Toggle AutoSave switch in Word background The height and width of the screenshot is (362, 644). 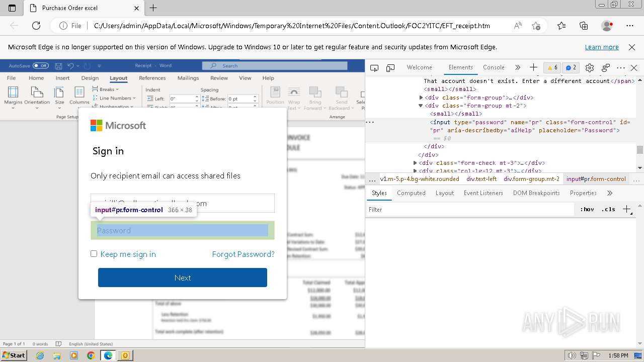[41, 66]
